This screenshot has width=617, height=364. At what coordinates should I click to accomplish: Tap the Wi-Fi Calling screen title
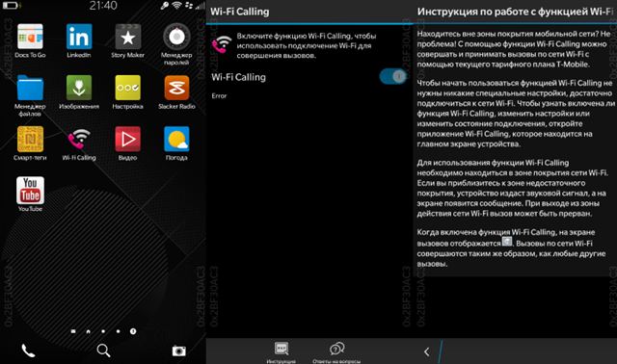click(240, 12)
